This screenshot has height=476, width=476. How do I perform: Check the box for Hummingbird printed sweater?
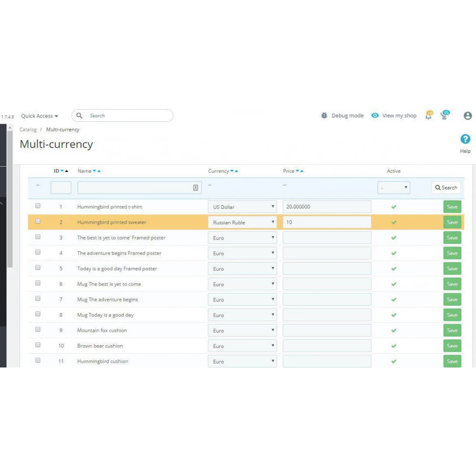tap(38, 221)
